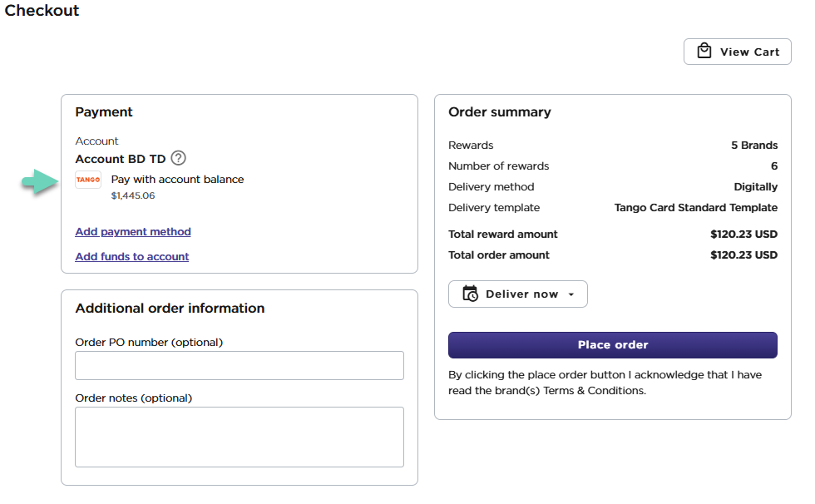The image size is (815, 504).
Task: Click the Order summary heading
Action: [x=500, y=112]
